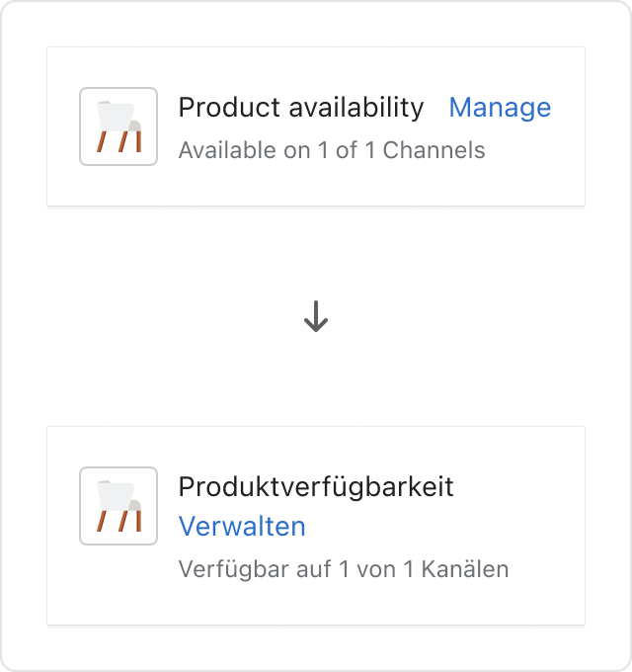Click empty space below the Manage link in the top card

click(535, 171)
